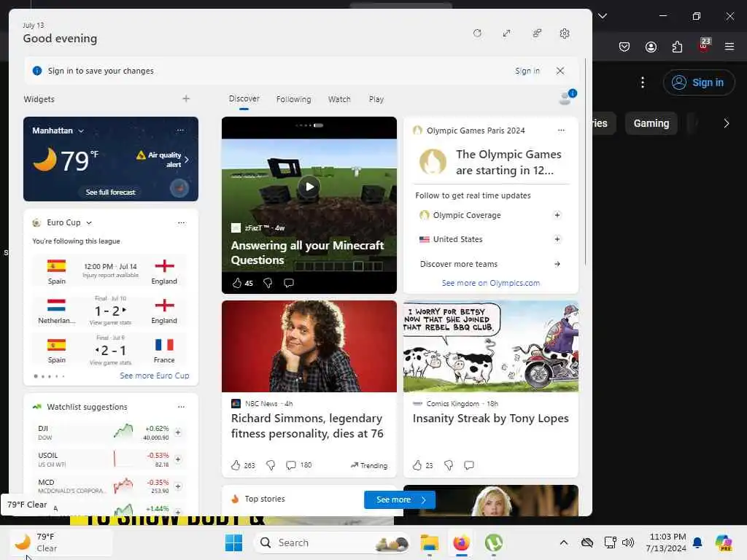Switch to Play tab

[376, 99]
